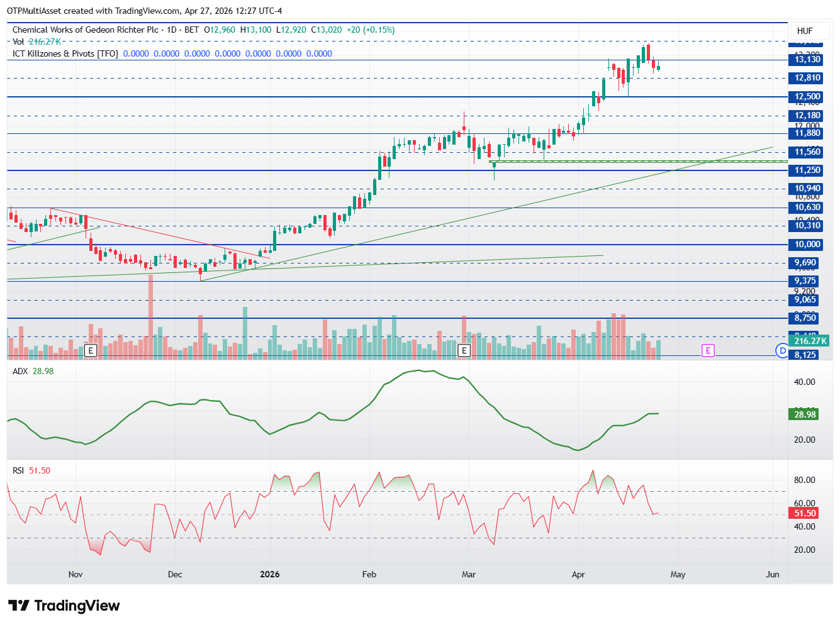Select the ADX indicator legend

[x=33, y=371]
